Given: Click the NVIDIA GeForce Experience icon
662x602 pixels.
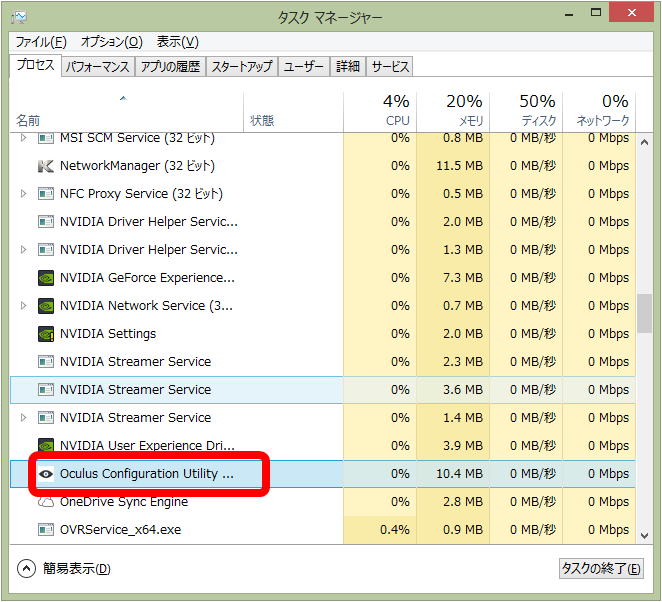Looking at the screenshot, I should pyautogui.click(x=46, y=278).
